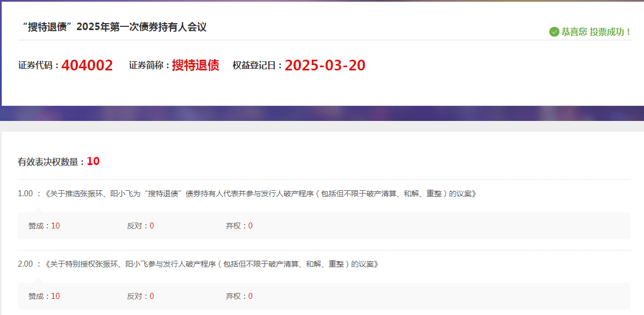Click the 证券代码 label
This screenshot has height=315, width=644.
(x=38, y=66)
